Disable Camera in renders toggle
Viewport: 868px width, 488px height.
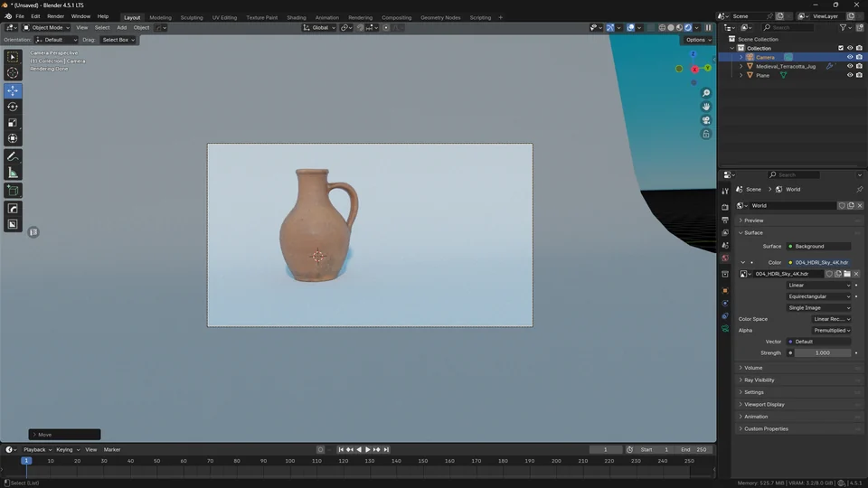pos(859,57)
